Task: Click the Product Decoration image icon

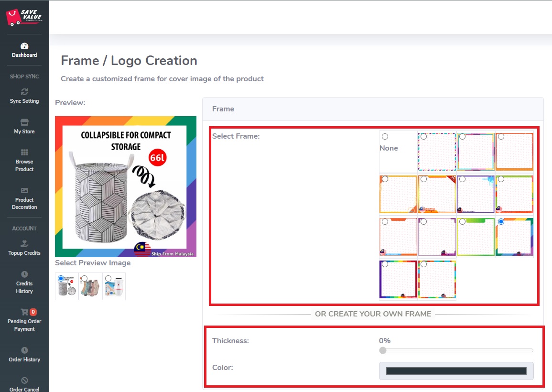Action: pos(24,191)
